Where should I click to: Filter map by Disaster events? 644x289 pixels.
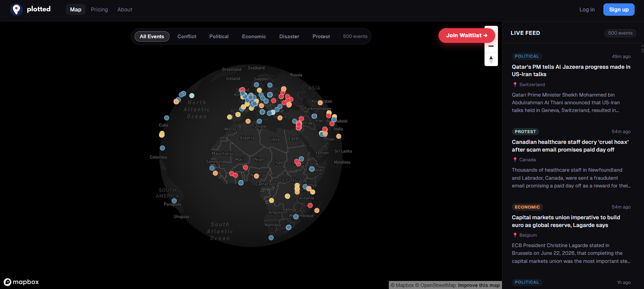289,36
